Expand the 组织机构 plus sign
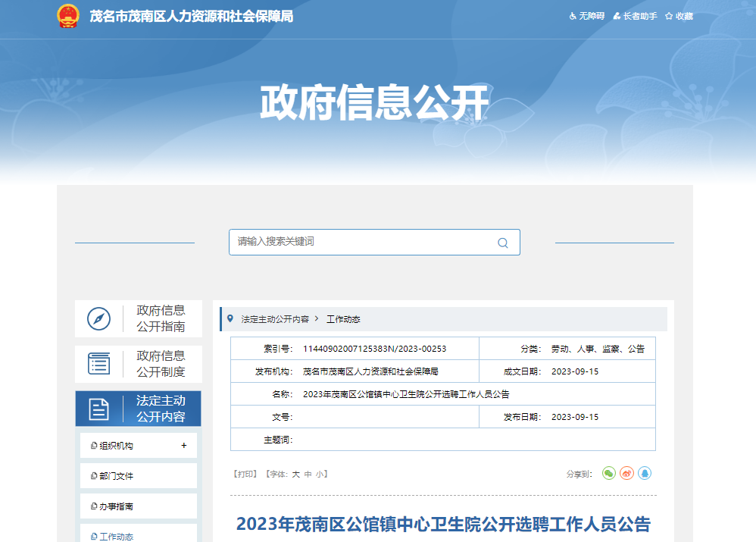The image size is (756, 542). 183,446
